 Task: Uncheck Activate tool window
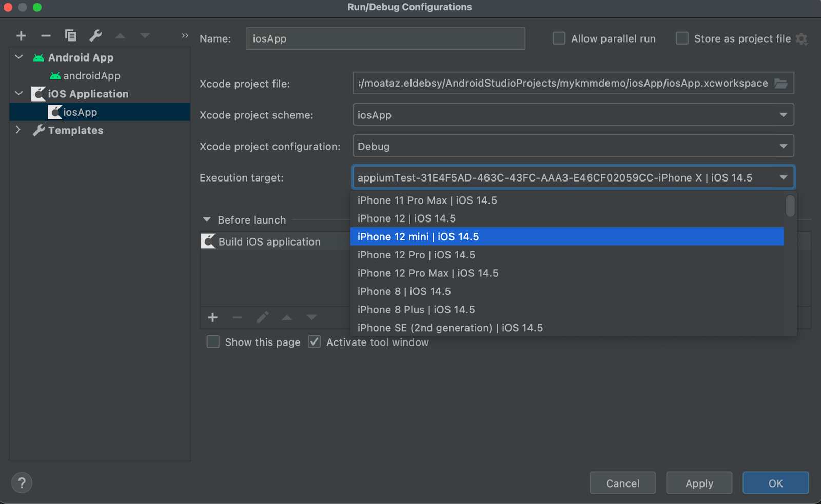[314, 342]
